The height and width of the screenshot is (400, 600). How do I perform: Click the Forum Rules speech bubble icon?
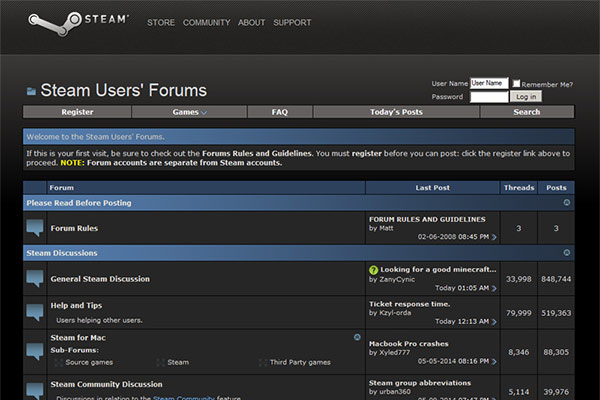35,228
